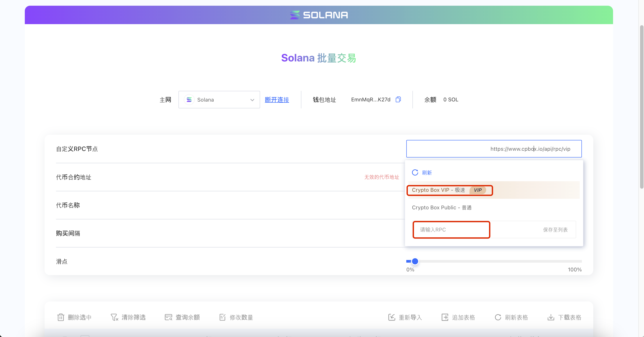Click the 清除筛选 text button
Image resolution: width=644 pixels, height=337 pixels.
point(133,317)
